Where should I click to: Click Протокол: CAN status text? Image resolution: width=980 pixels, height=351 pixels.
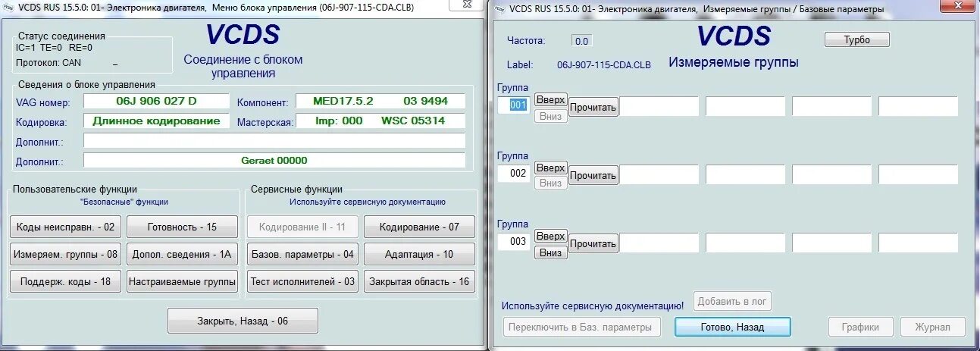click(x=49, y=62)
